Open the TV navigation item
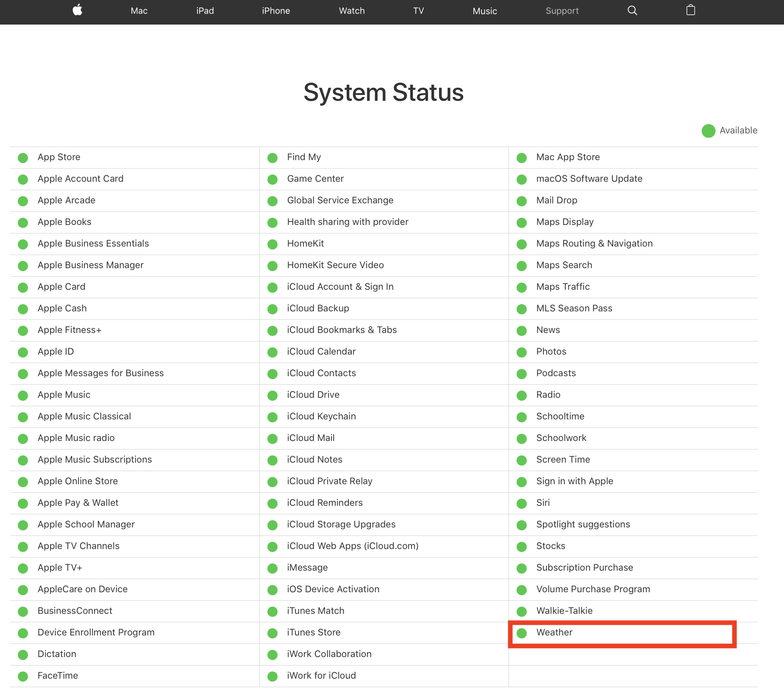 [x=419, y=11]
